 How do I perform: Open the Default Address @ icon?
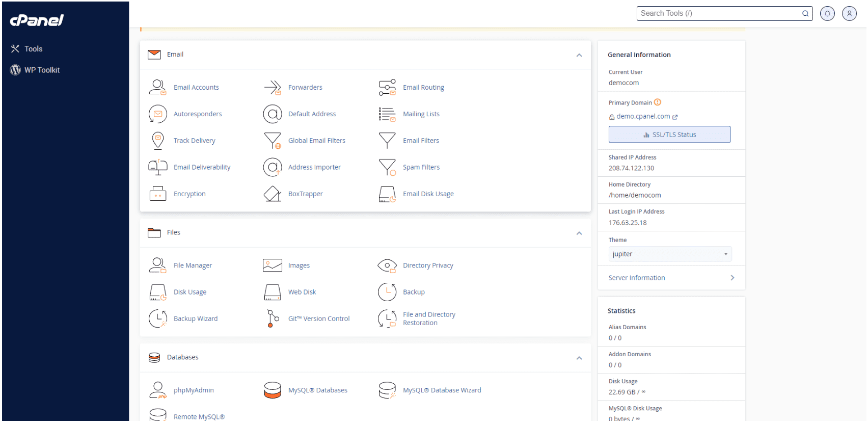(273, 114)
